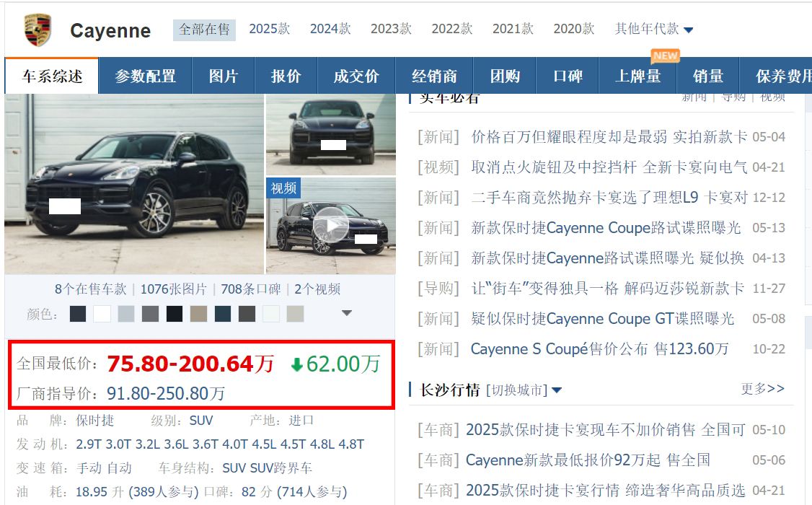
Task: Open the 切换城市 city switcher
Action: 523,390
